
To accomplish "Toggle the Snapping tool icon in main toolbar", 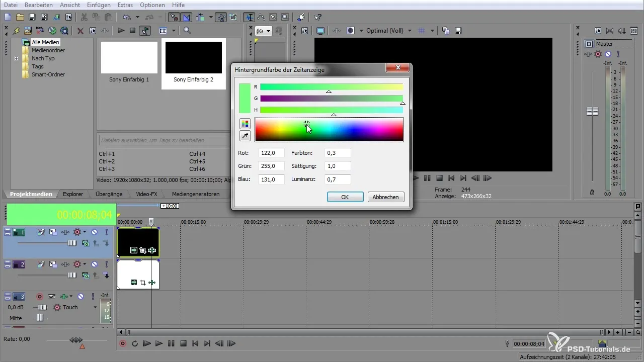I will coord(174,17).
